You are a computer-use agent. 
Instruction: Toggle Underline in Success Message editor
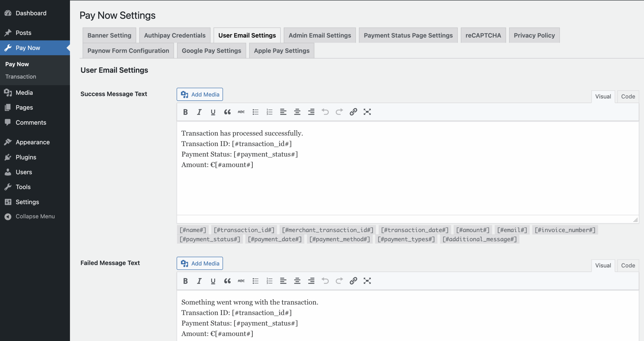tap(213, 112)
